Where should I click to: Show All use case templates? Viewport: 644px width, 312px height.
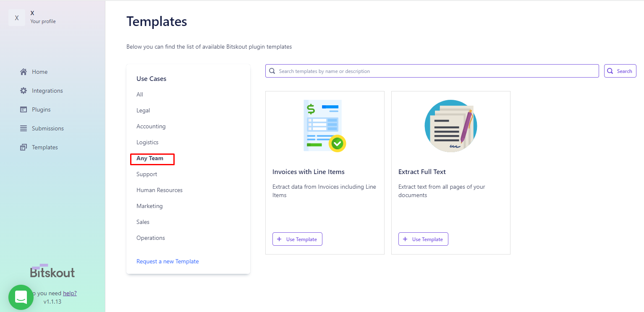[140, 94]
